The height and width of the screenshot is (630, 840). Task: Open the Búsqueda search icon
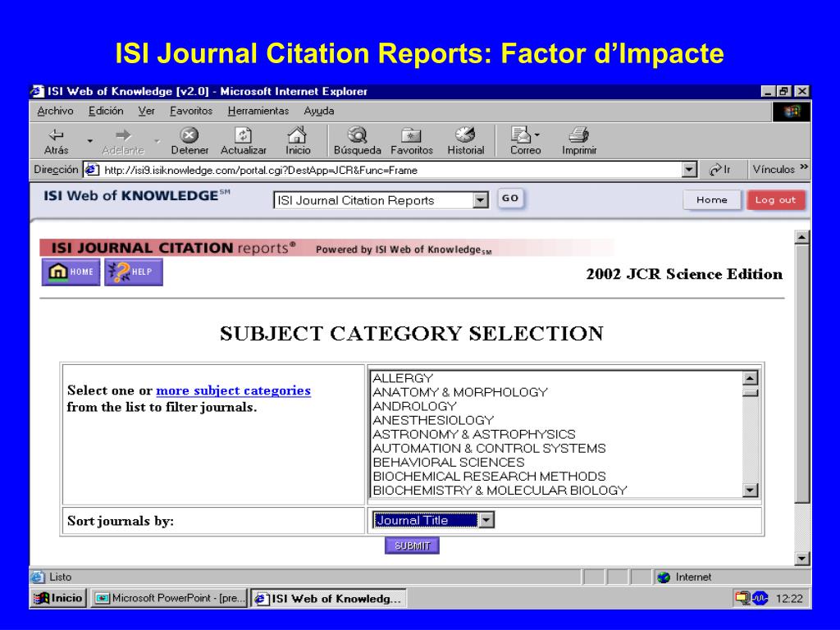357,135
